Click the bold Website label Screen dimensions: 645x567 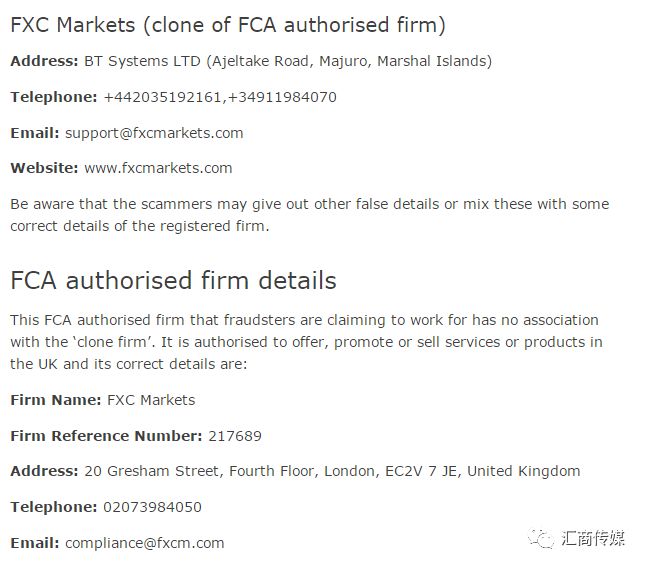coord(44,168)
